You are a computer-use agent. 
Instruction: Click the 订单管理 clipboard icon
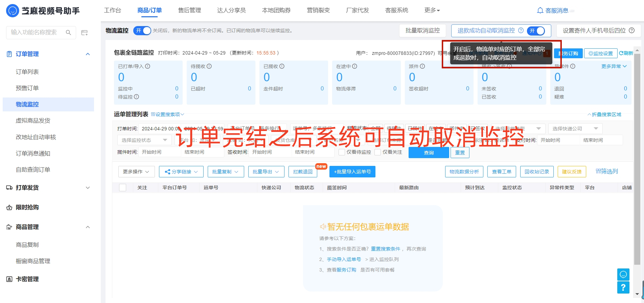pyautogui.click(x=9, y=54)
